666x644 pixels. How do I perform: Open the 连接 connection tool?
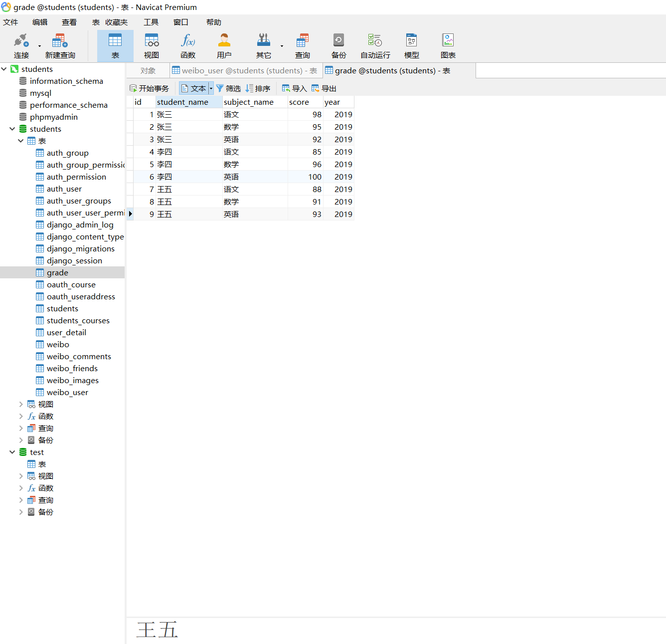tap(21, 46)
